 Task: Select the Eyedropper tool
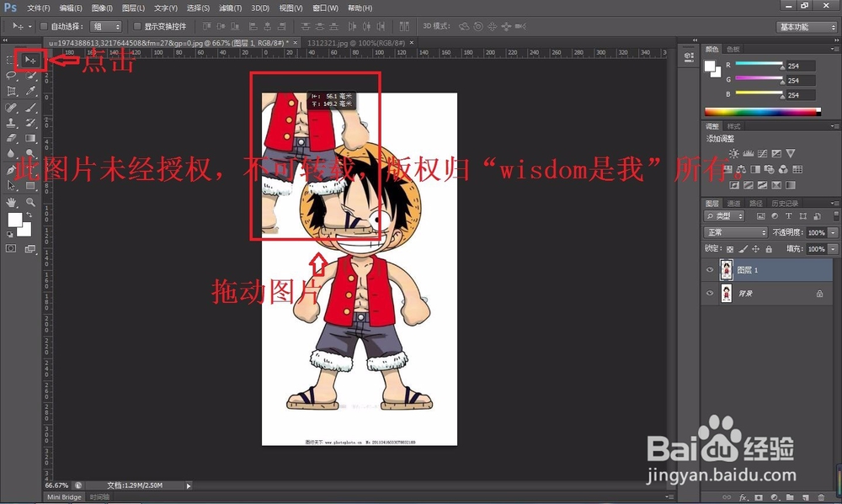point(29,88)
